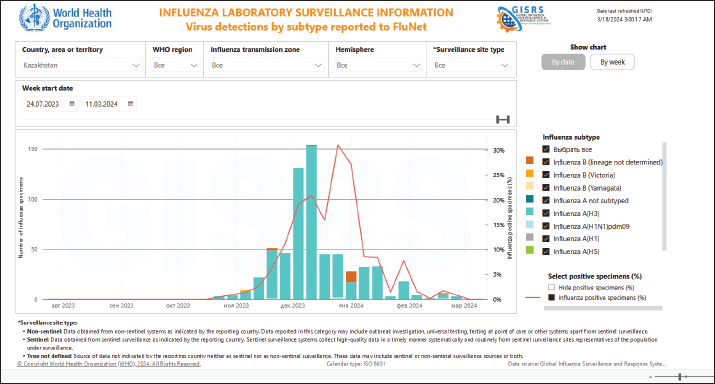The height and width of the screenshot is (384, 715).
Task: Click the orange Influenza B lineage not determined swatch
Action: click(x=529, y=161)
